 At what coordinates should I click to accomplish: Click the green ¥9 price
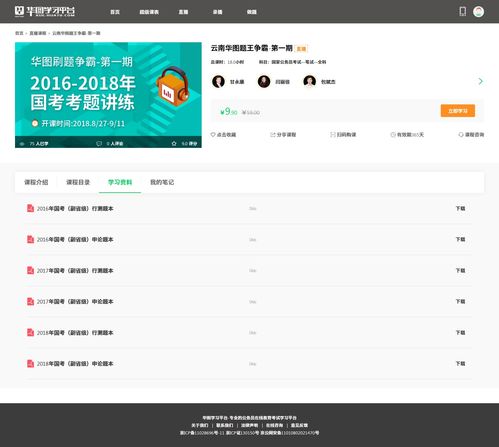coord(229,111)
